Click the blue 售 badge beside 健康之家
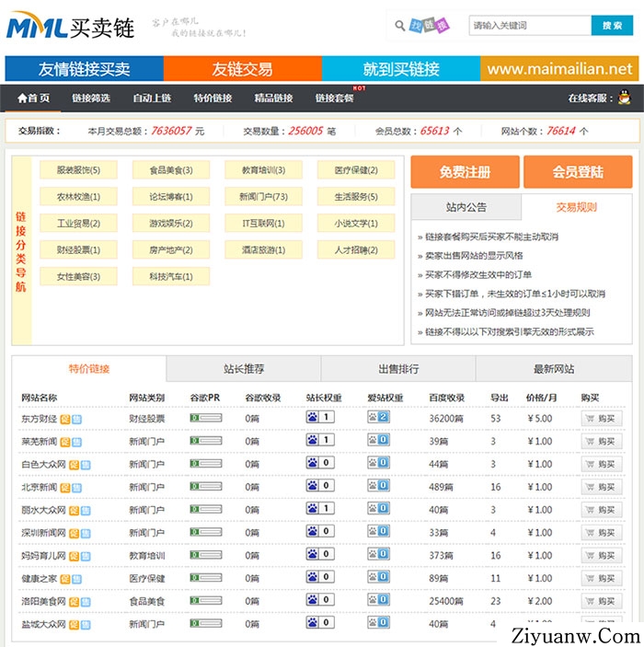Screen dimensions: 644x647 pyautogui.click(x=76, y=579)
